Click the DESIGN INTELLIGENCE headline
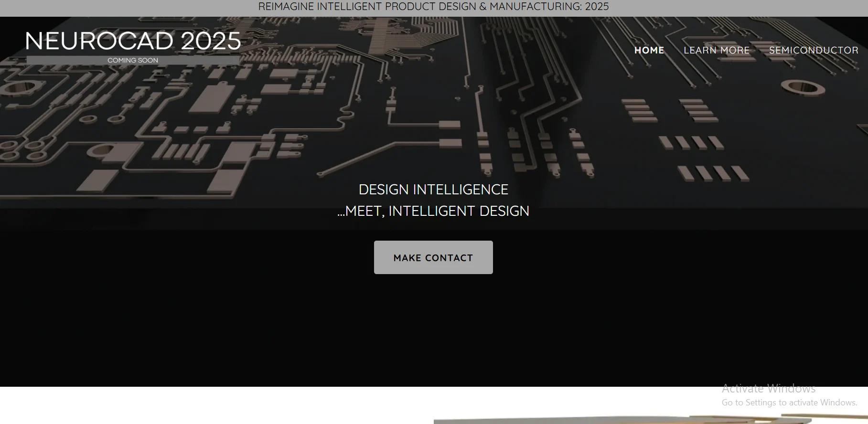 [433, 190]
